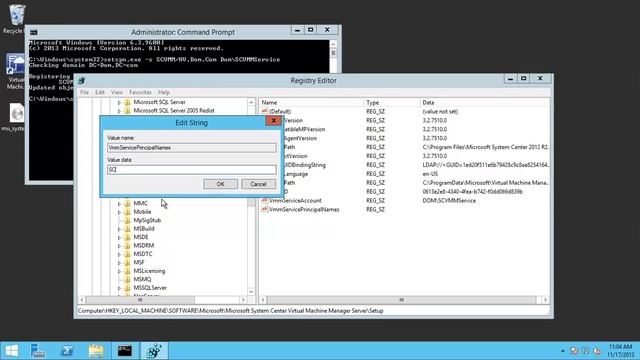The height and width of the screenshot is (360, 640).
Task: Open the Help menu in Registry Editor
Action: click(164, 92)
